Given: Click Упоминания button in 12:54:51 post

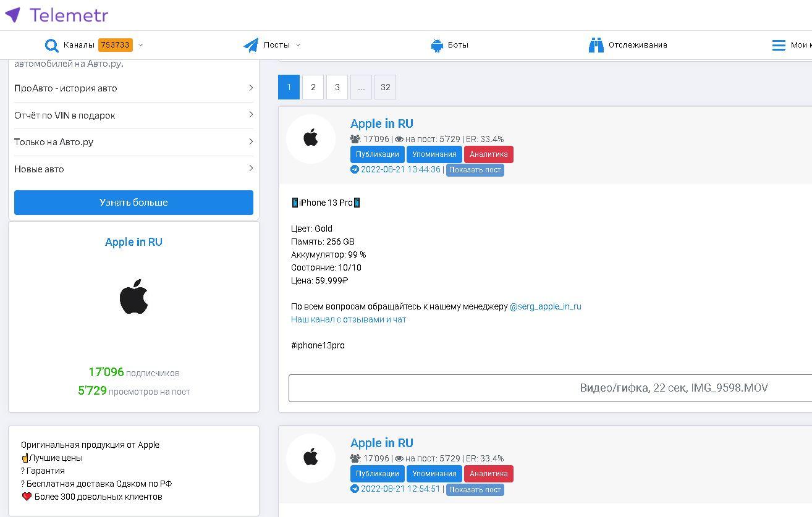Looking at the screenshot, I should (x=434, y=474).
